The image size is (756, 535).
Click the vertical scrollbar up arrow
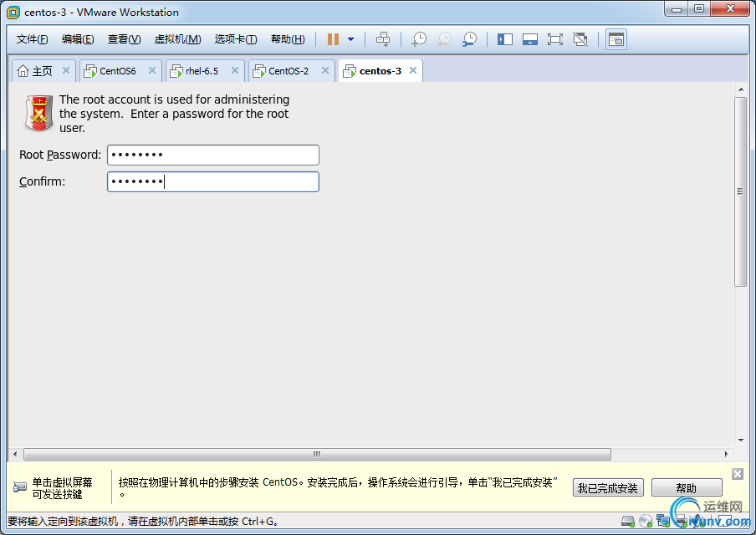click(741, 89)
